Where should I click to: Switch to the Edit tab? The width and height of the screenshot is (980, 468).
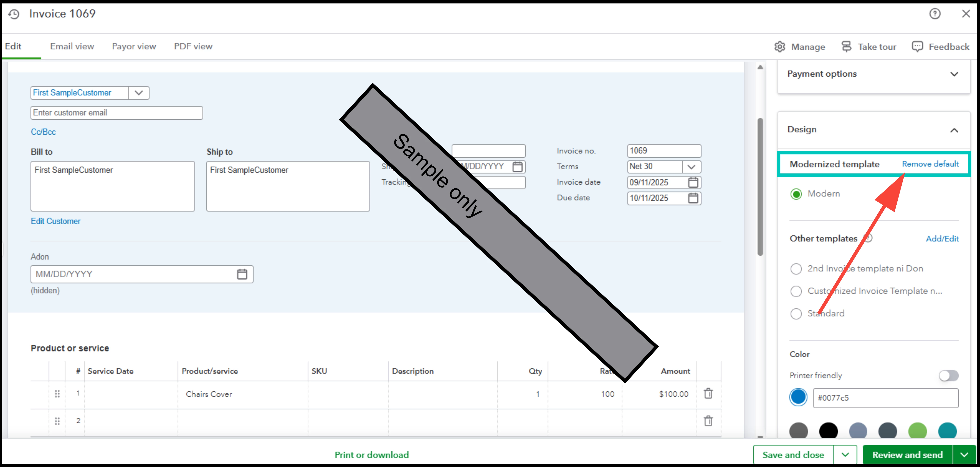pyautogui.click(x=13, y=46)
